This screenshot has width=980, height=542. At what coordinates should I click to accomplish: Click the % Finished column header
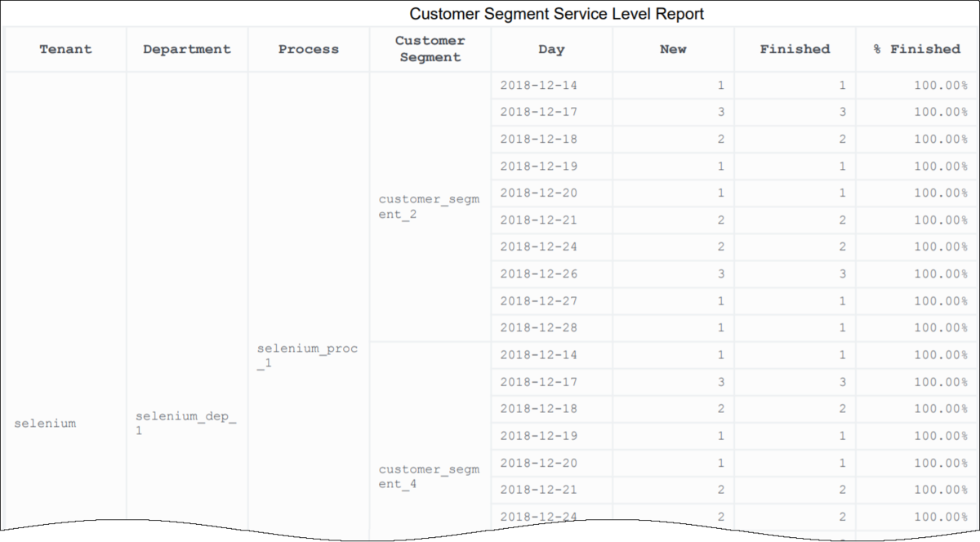click(916, 49)
